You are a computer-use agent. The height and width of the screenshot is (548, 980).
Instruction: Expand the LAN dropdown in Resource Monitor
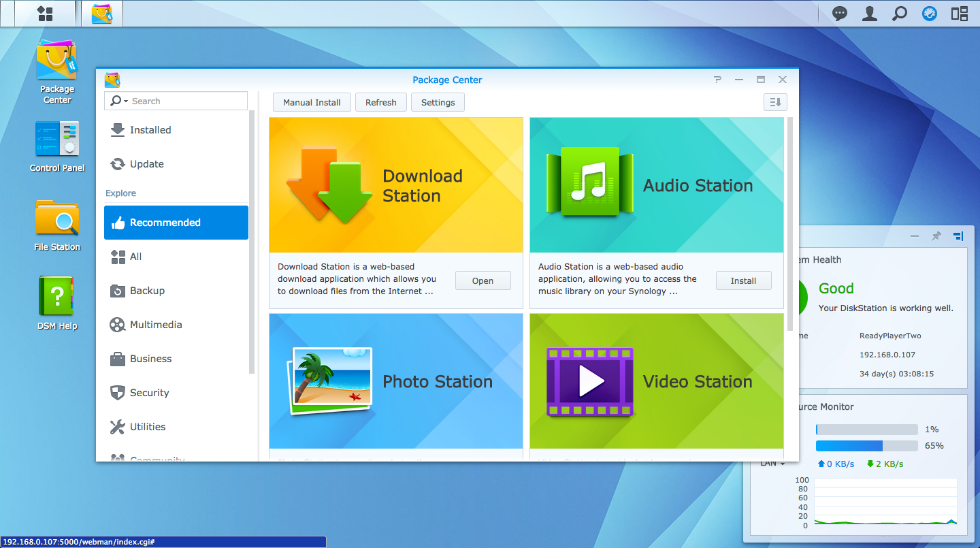pos(772,464)
